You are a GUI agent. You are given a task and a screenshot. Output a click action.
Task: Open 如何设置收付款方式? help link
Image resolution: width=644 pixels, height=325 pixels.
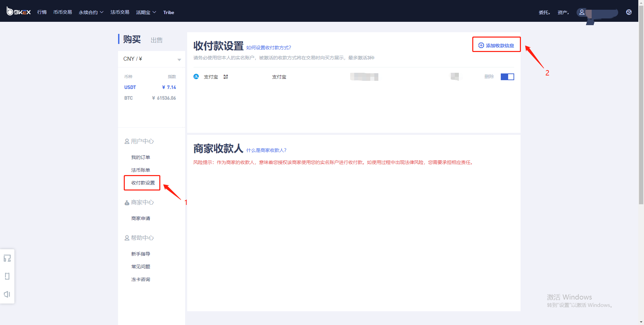coord(269,48)
